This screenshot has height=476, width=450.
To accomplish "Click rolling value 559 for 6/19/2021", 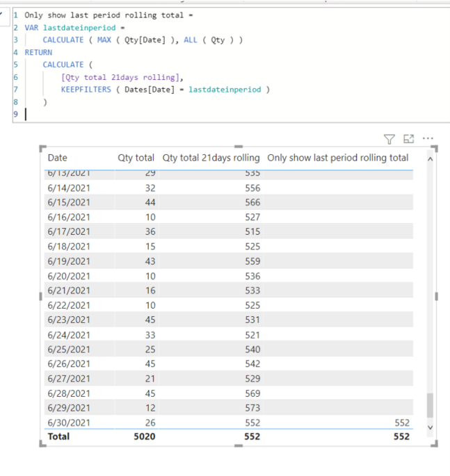I will click(252, 261).
